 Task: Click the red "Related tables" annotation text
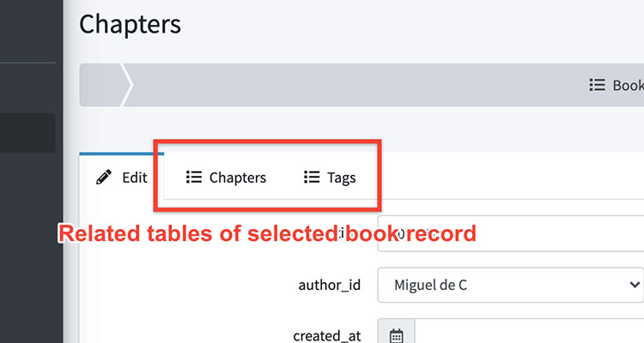pyautogui.click(x=266, y=232)
